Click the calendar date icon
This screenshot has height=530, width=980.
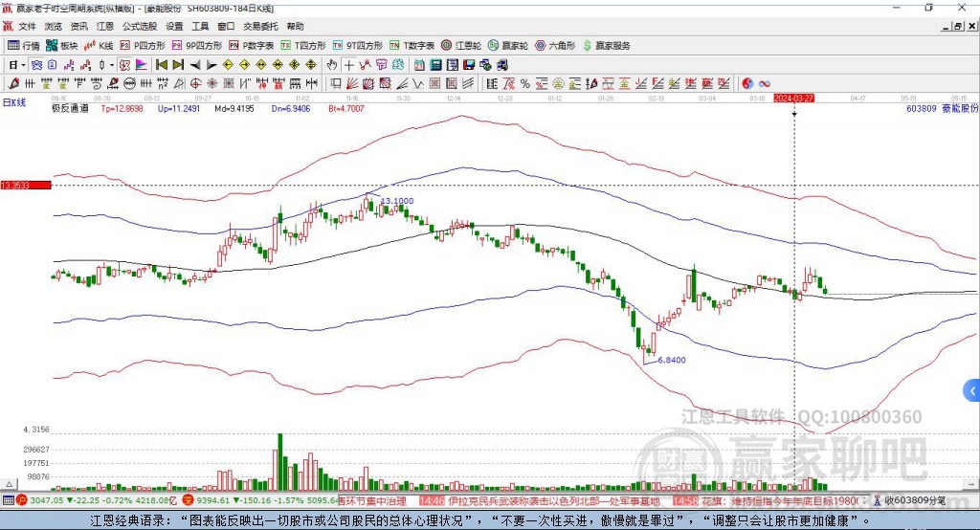[x=419, y=65]
